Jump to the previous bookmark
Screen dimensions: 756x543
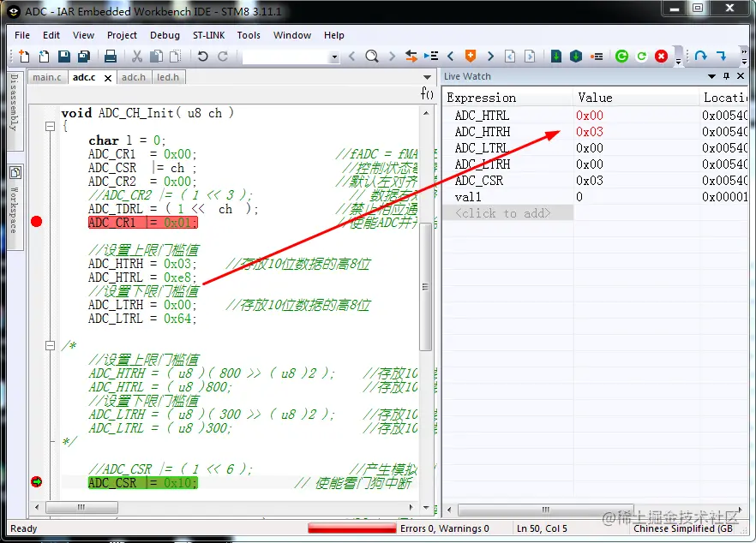451,57
